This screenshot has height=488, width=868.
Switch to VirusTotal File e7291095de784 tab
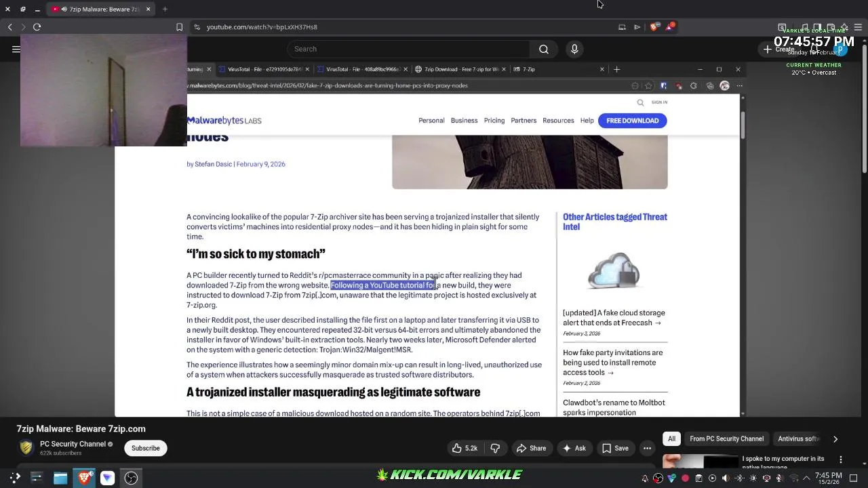tap(265, 69)
